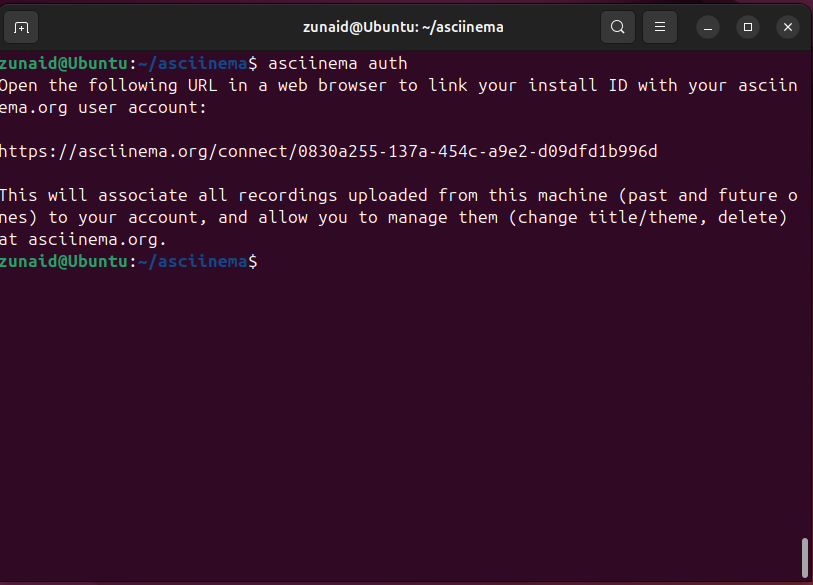Viewport: 813px width, 585px height.
Task: Maximize the terminal window
Action: pos(748,27)
